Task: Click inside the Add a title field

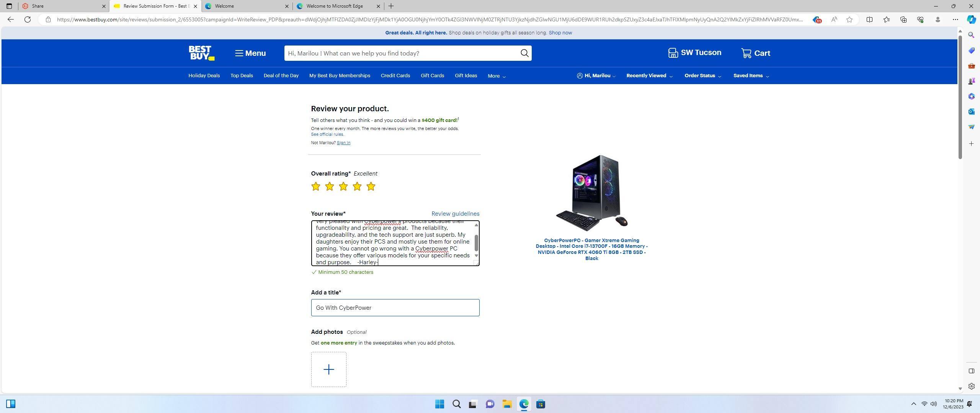Action: [395, 307]
